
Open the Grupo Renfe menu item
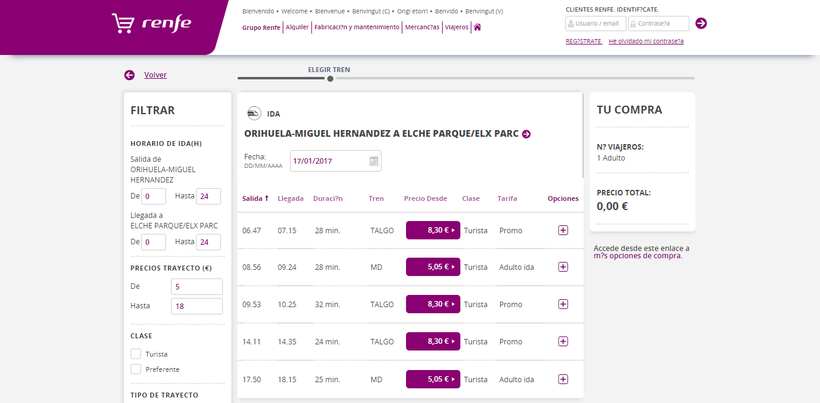click(261, 27)
